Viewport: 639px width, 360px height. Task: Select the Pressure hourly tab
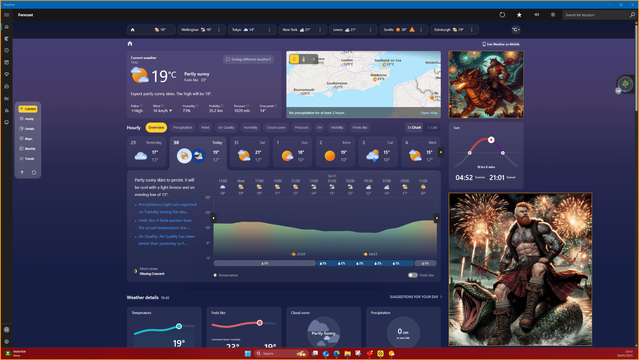[301, 128]
